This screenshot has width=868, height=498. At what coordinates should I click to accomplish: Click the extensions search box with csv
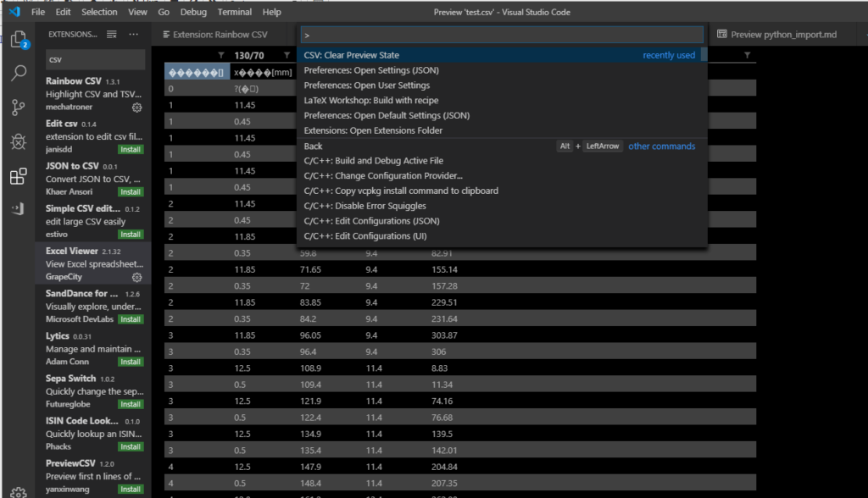pyautogui.click(x=95, y=60)
